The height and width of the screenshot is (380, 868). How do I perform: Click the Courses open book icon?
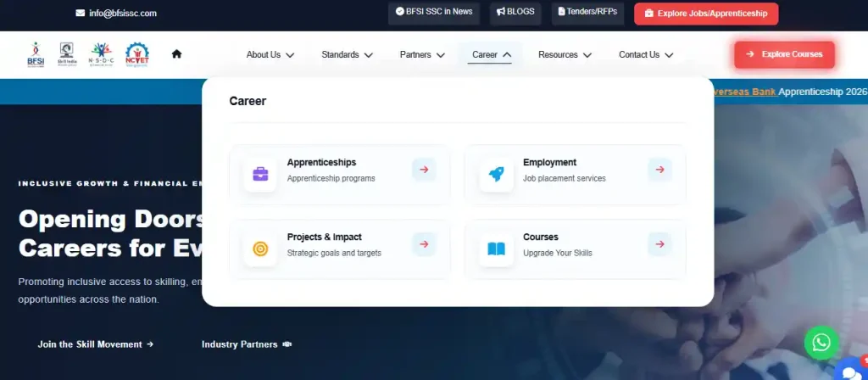coord(496,249)
